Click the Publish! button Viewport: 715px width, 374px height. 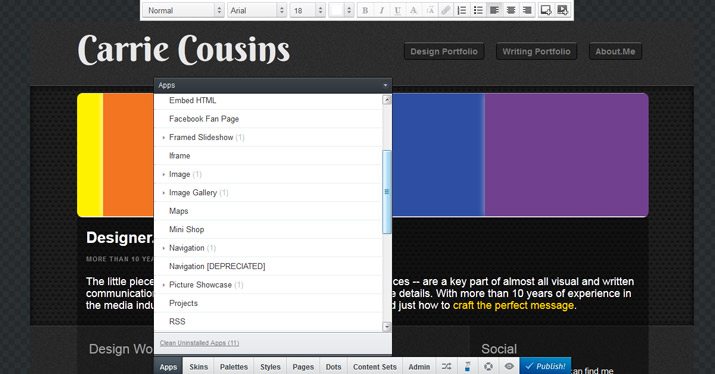545,366
